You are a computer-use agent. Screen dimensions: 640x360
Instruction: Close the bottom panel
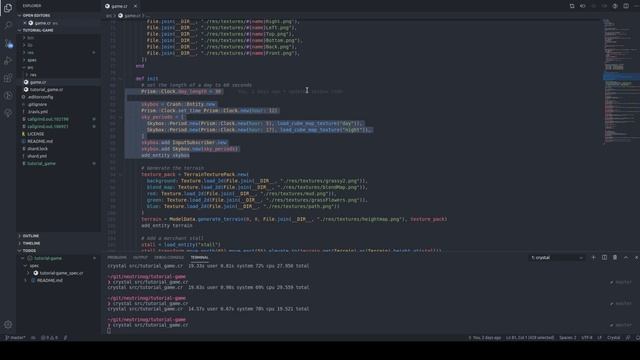click(636, 258)
